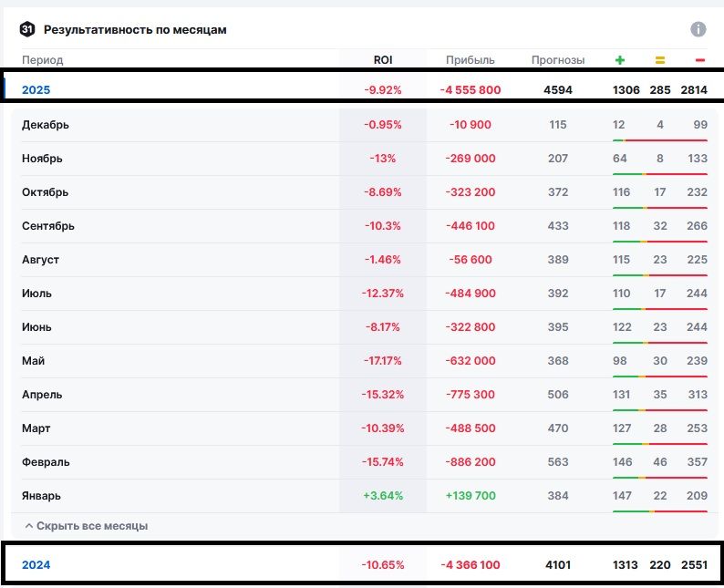This screenshot has width=724, height=588.
Task: Select the Февраль month row
Action: [x=46, y=462]
